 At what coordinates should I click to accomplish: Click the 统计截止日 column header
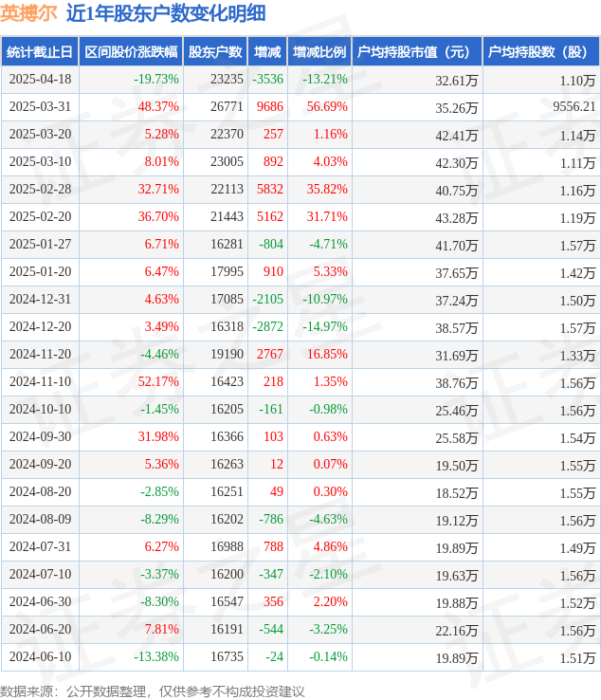coord(40,52)
